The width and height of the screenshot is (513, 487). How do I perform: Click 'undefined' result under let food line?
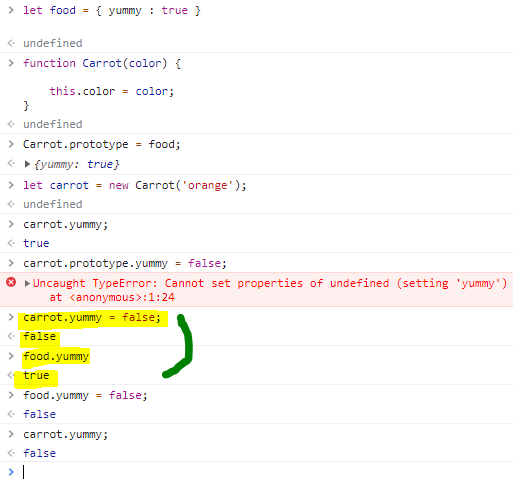(x=53, y=43)
